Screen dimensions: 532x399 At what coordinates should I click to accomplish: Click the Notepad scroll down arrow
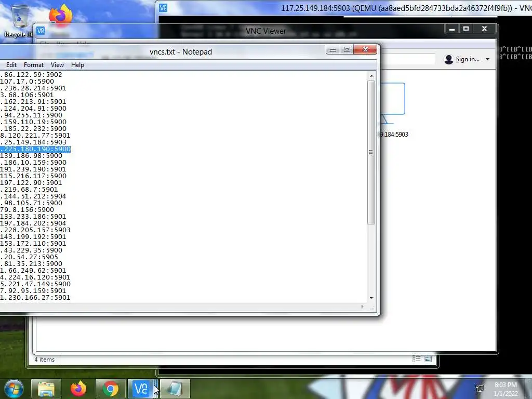tap(371, 298)
